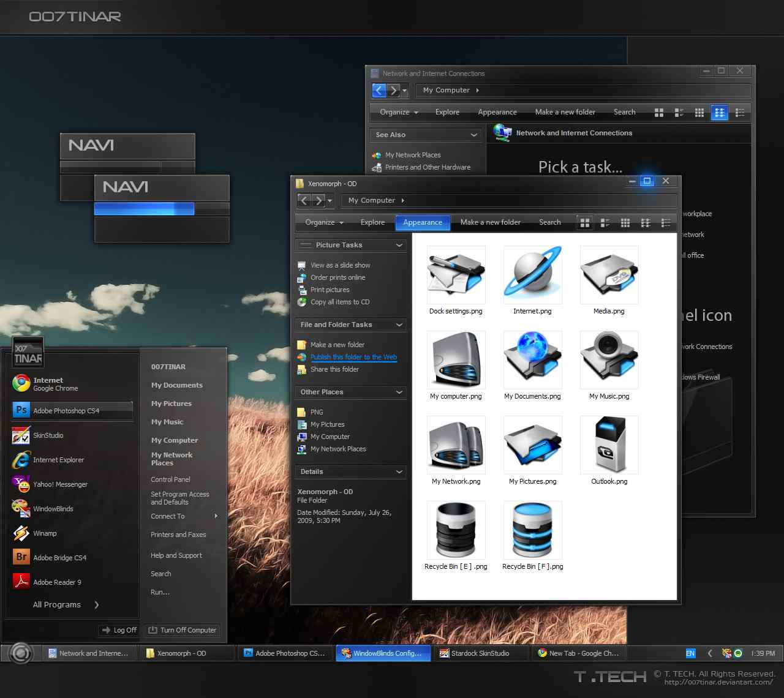The image size is (784, 698).
Task: Collapse See Also panel in Network window
Action: pos(474,135)
